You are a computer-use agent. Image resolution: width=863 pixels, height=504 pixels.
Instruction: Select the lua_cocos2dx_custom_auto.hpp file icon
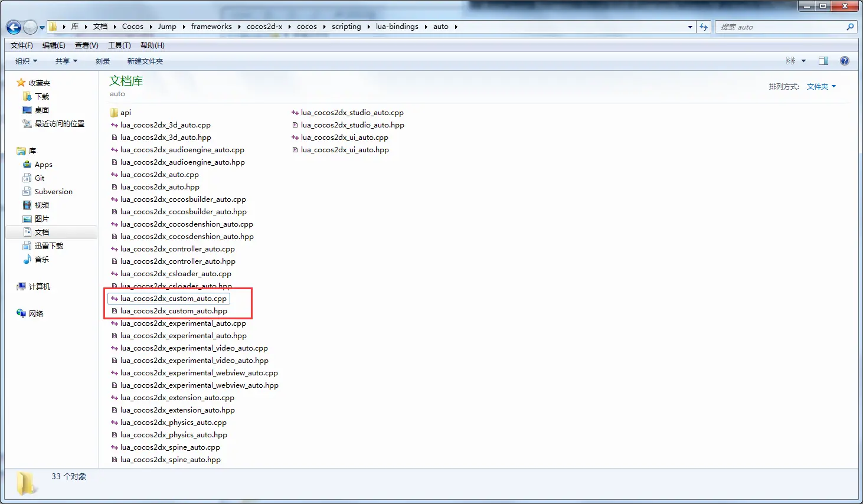[x=115, y=311]
